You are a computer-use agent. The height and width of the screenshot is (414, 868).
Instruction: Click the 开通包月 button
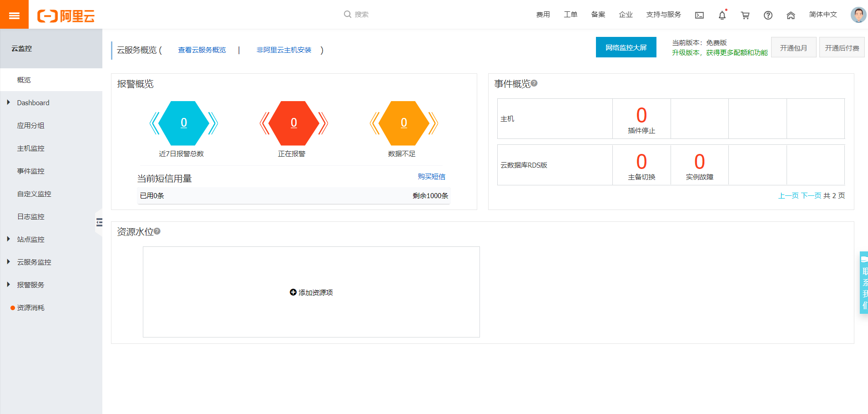click(793, 47)
